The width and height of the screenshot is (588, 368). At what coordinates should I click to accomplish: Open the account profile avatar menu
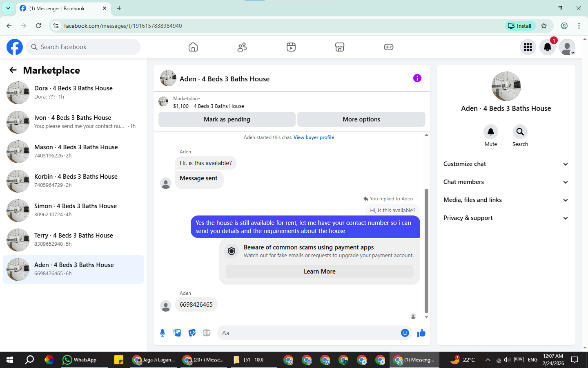click(x=567, y=47)
